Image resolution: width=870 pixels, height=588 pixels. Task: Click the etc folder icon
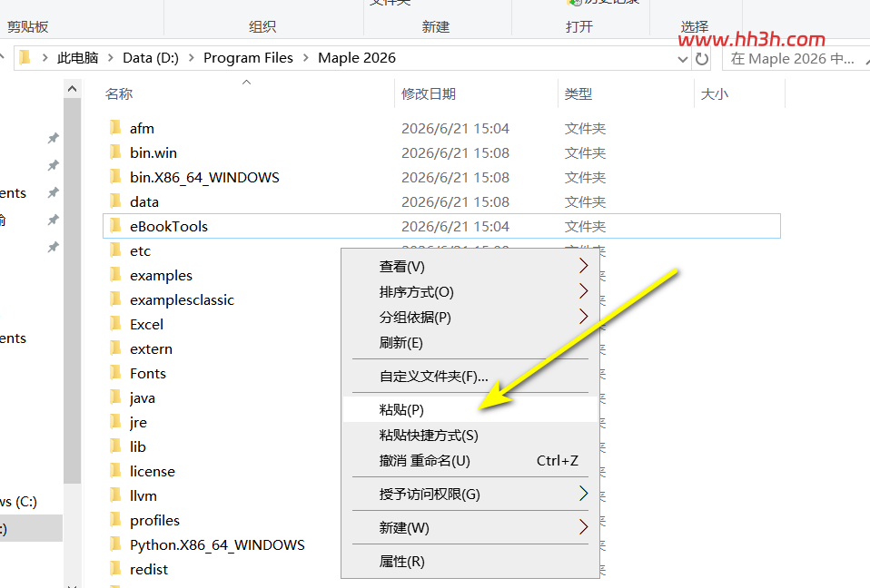tap(115, 250)
